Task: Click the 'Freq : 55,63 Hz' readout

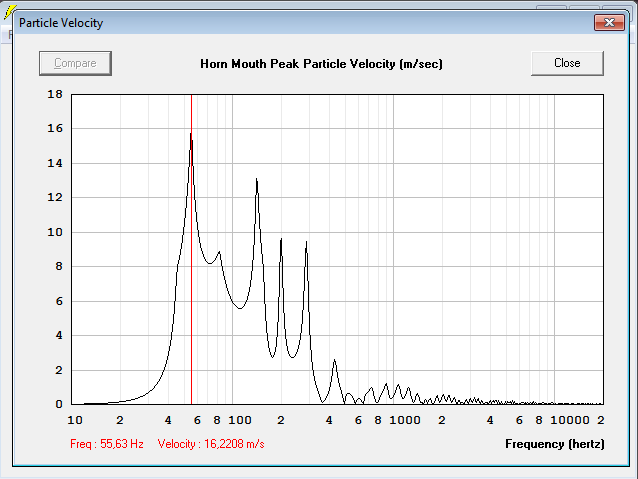Action: coord(107,444)
